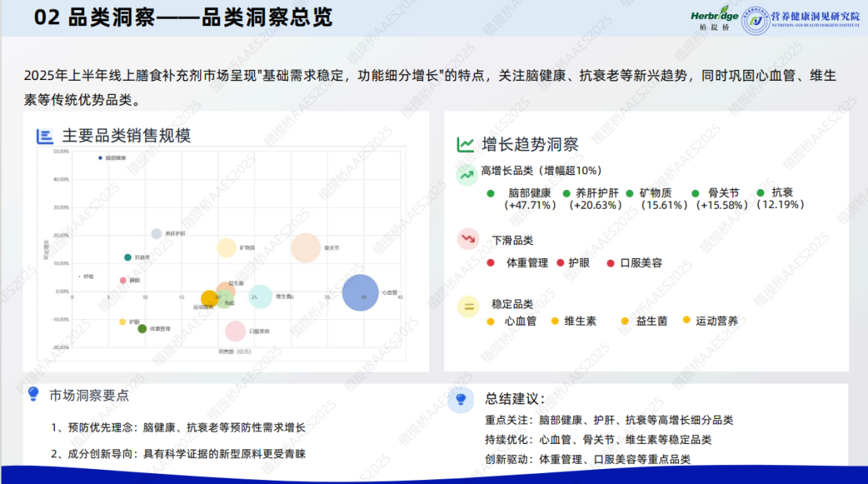The height and width of the screenshot is (484, 868).
Task: Click the 预防优先理念 insight line
Action: click(x=178, y=428)
